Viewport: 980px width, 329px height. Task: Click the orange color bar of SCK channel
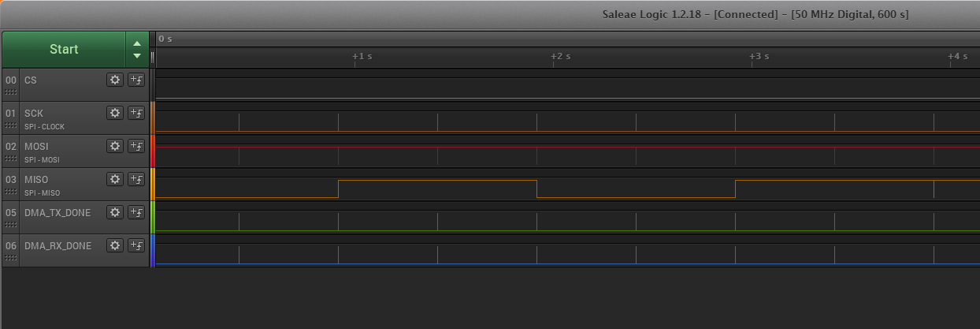click(x=153, y=118)
